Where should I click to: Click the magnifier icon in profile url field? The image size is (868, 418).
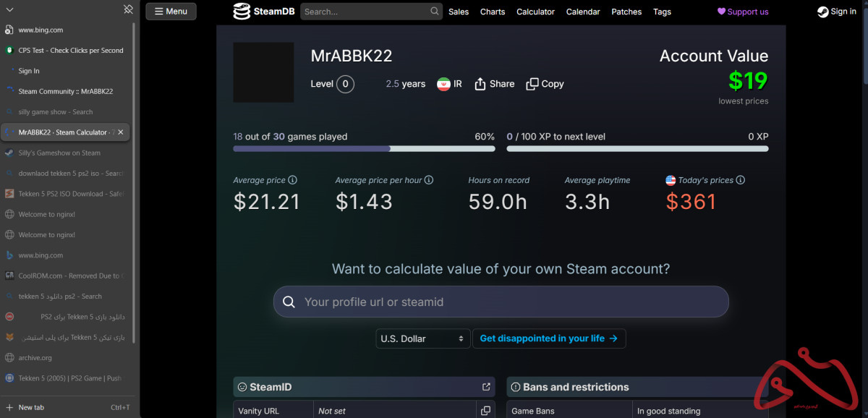point(289,302)
